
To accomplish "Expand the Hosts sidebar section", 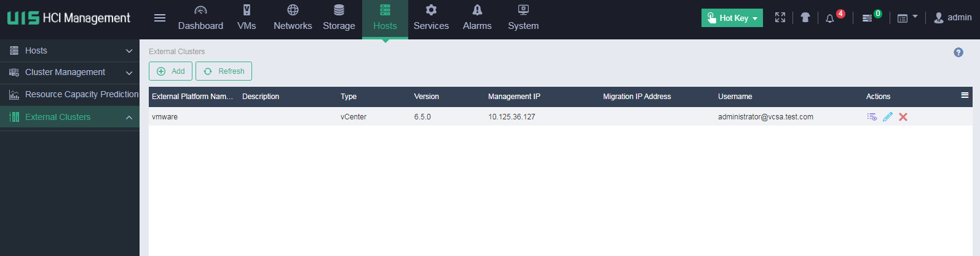I will (x=69, y=50).
